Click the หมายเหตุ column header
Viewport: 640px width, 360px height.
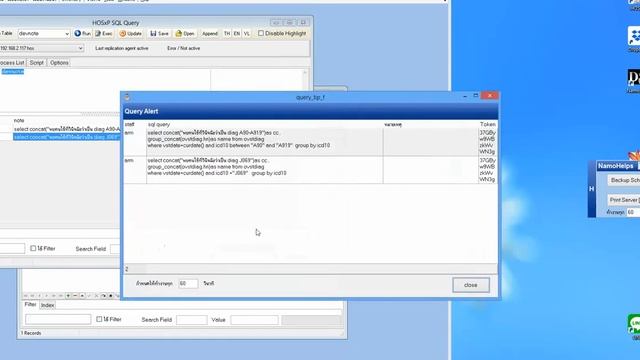pos(393,124)
